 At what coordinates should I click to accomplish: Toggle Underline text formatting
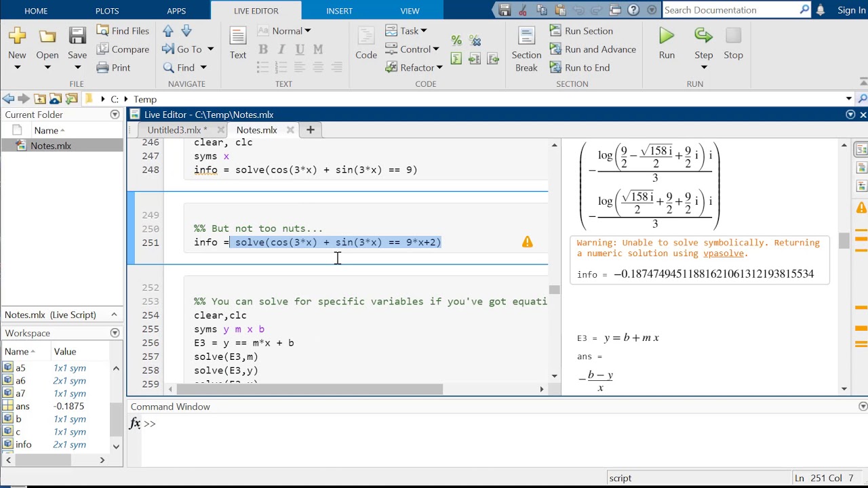(300, 49)
